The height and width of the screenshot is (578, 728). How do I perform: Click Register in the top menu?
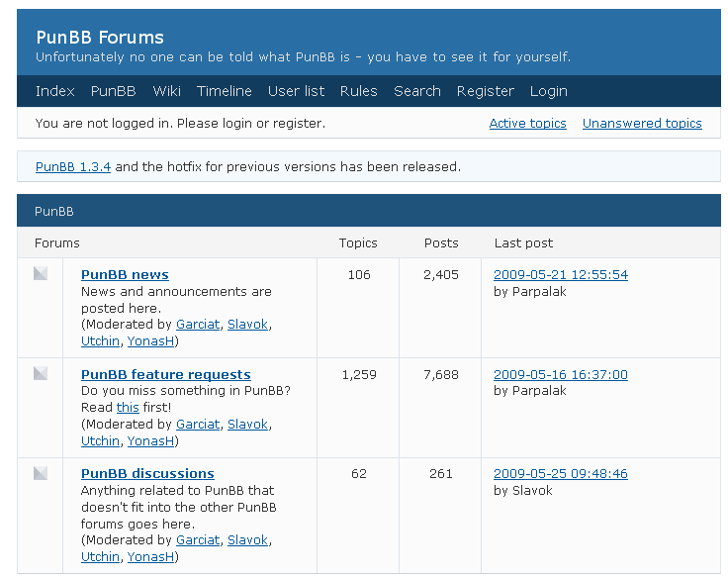[486, 91]
